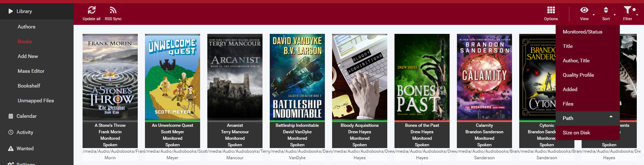Toggle the Sort arrows menu
The width and height of the screenshot is (644, 165).
point(606,10)
